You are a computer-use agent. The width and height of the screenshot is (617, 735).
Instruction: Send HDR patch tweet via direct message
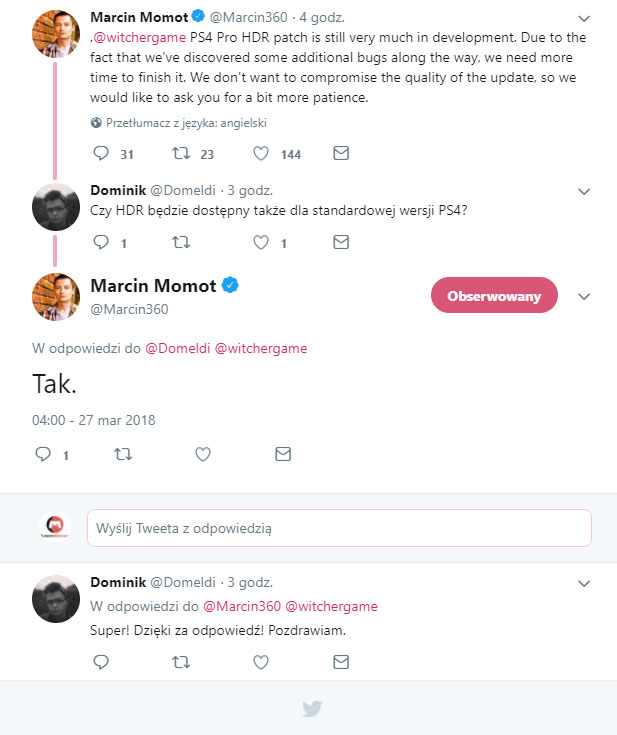[340, 154]
